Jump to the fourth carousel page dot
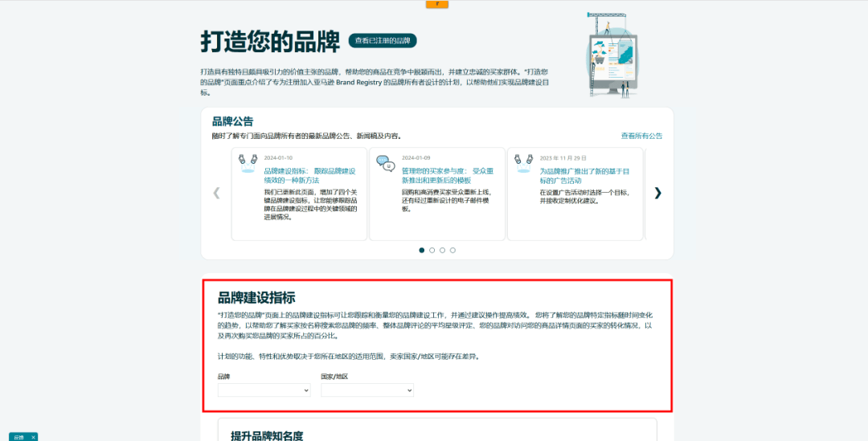 pyautogui.click(x=452, y=251)
